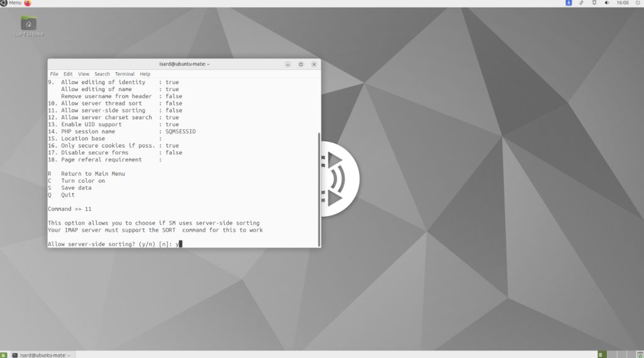Screen dimensions: 644x358
Task: Open the View menu in terminal
Action: (84, 74)
